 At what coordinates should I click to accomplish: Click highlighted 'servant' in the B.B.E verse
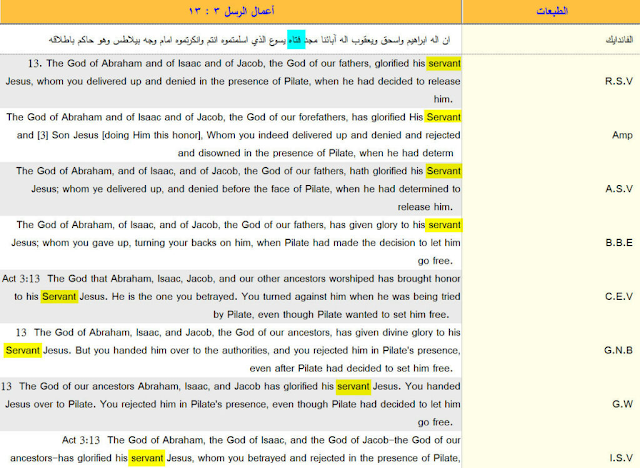[444, 225]
